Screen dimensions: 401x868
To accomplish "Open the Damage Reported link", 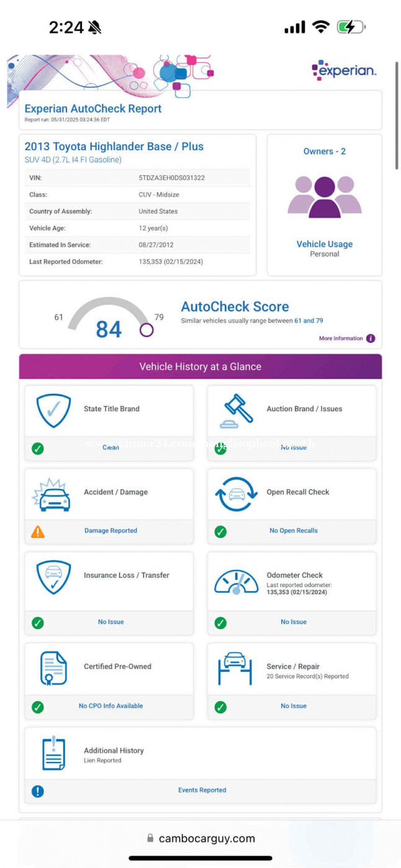I will point(110,531).
